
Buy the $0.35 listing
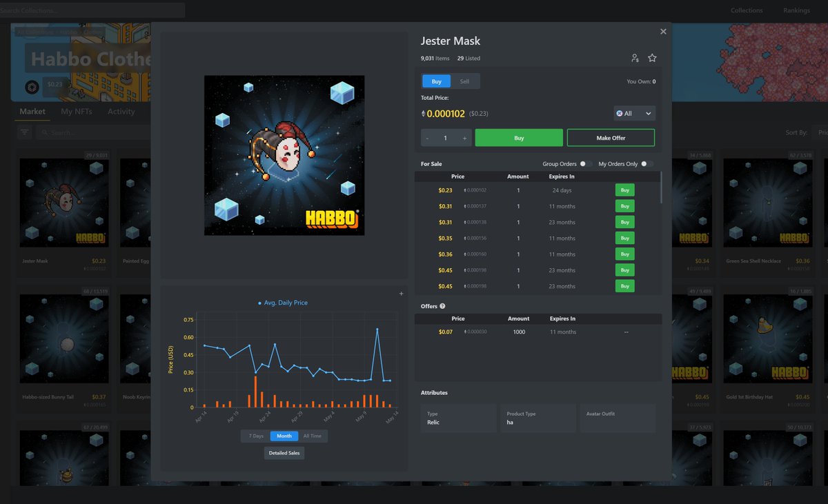[624, 238]
